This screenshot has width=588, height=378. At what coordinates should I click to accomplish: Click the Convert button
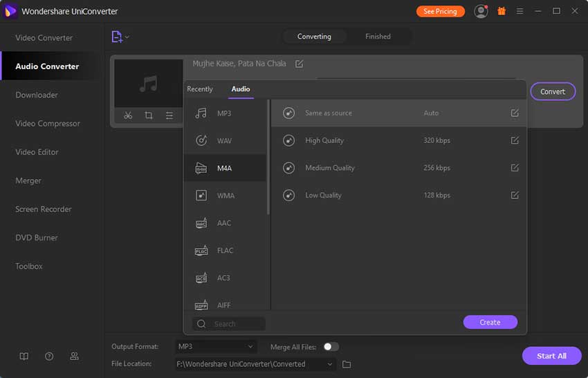click(553, 91)
